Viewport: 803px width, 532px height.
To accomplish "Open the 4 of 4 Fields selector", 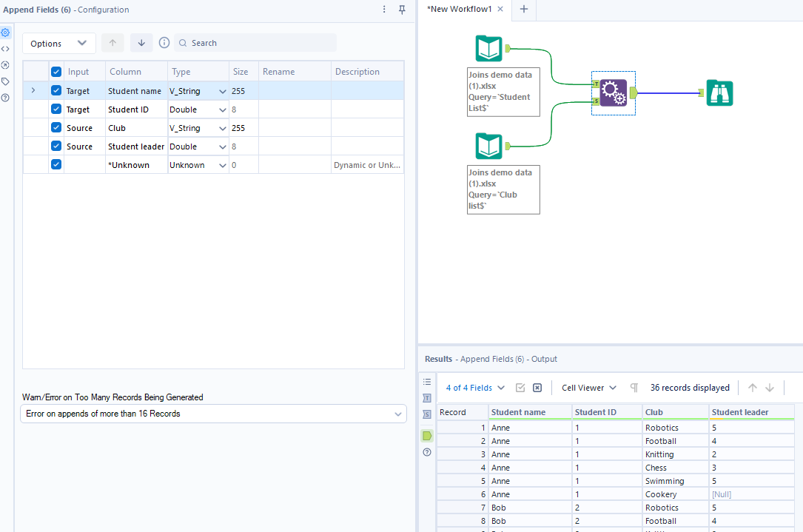I will (475, 388).
